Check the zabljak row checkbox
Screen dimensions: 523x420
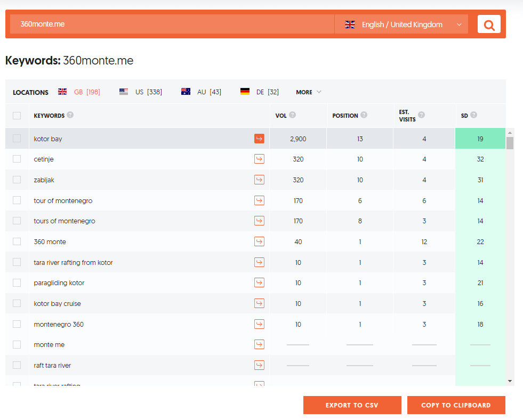pyautogui.click(x=17, y=180)
